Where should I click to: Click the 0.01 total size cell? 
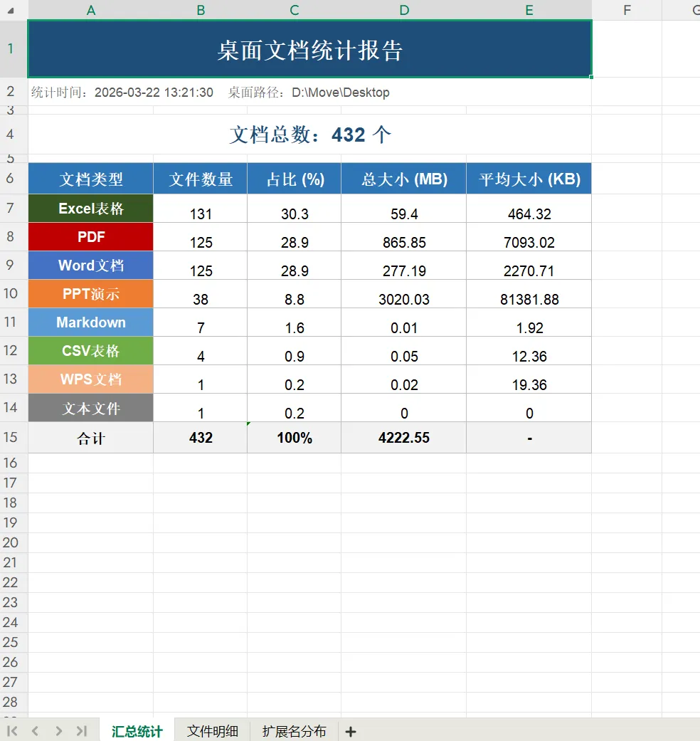pyautogui.click(x=404, y=322)
